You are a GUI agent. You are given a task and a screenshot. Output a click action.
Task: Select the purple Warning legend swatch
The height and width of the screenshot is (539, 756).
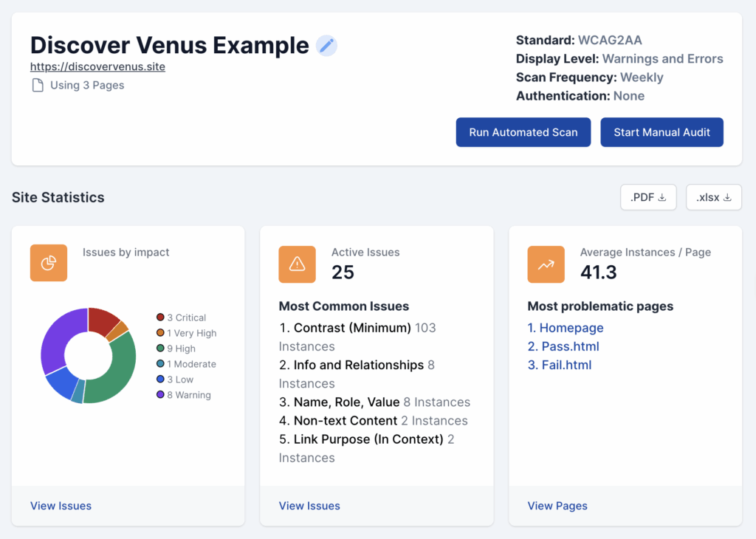160,395
